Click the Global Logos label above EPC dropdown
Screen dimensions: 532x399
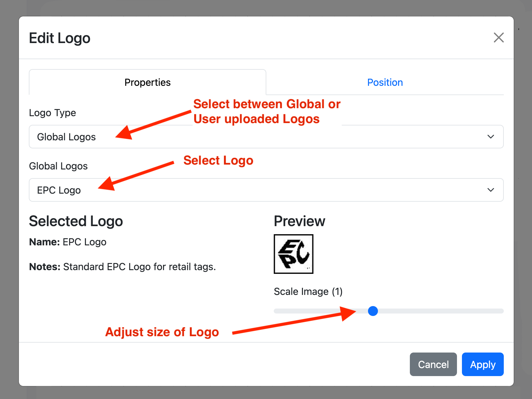point(58,166)
